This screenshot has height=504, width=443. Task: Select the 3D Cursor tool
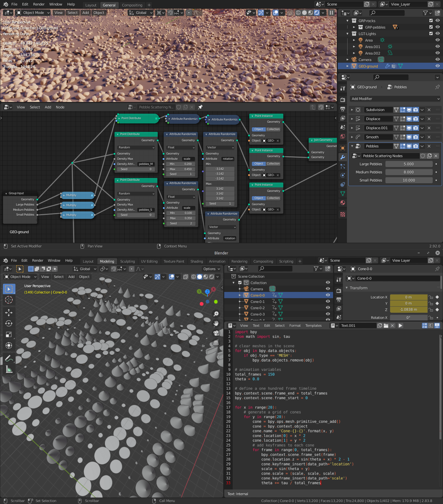[x=9, y=300]
